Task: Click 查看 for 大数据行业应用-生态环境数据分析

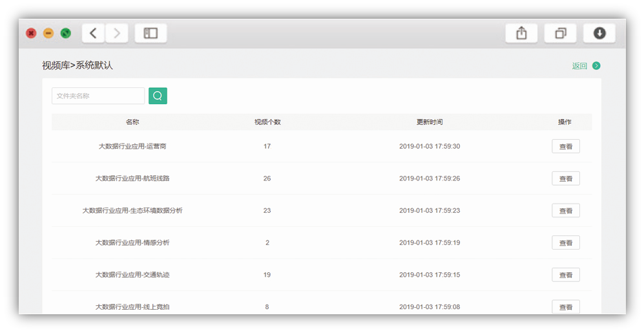Action: (x=565, y=211)
